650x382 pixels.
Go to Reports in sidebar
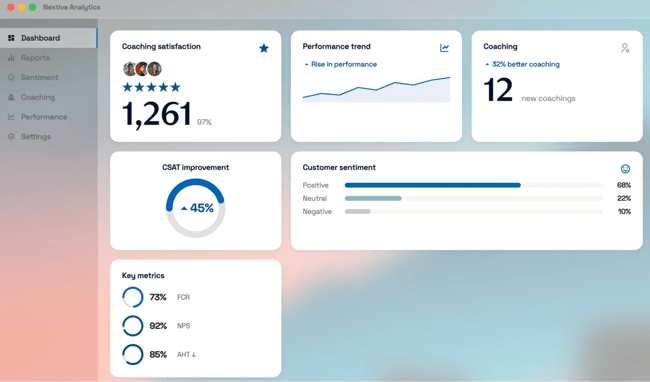tap(49, 58)
